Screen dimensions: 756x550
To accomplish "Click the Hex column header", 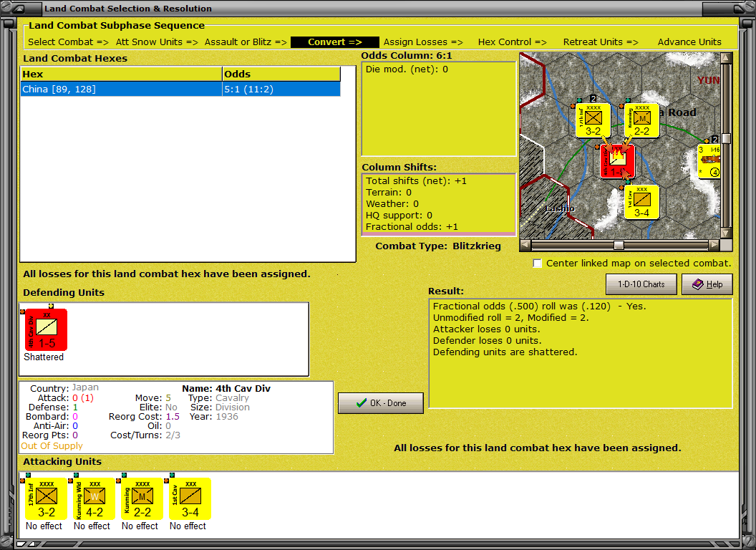I will (x=122, y=74).
